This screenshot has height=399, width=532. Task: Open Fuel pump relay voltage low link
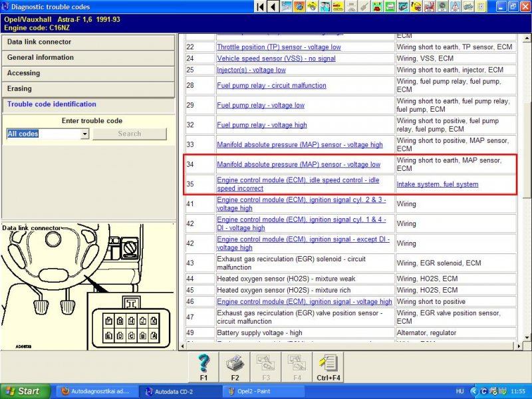pos(261,105)
